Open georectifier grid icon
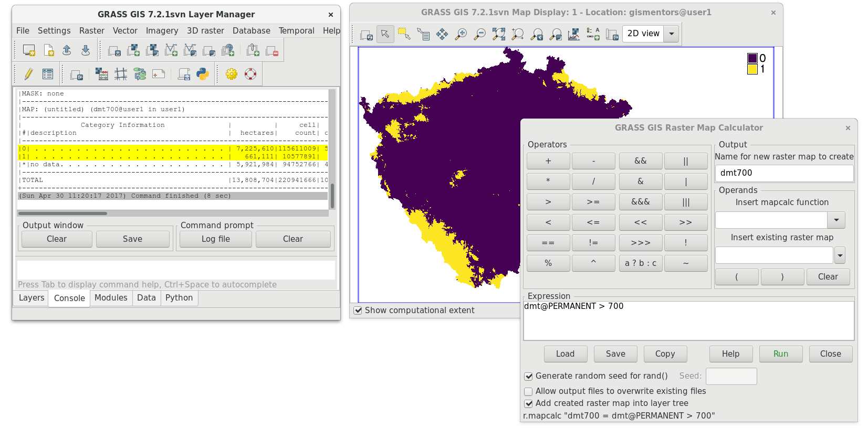 [x=121, y=74]
